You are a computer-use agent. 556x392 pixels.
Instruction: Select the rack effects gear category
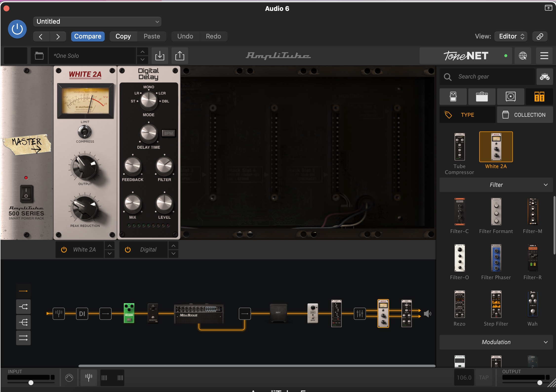[x=539, y=97]
